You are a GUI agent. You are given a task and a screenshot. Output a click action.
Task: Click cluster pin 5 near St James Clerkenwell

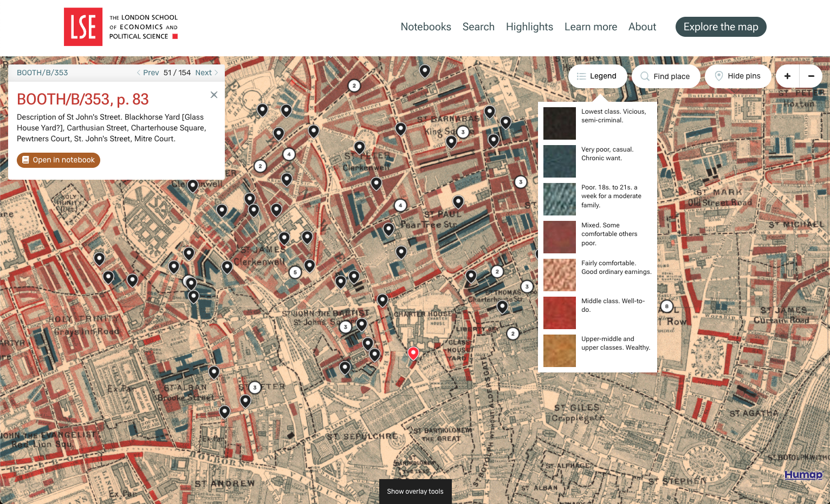(x=295, y=272)
